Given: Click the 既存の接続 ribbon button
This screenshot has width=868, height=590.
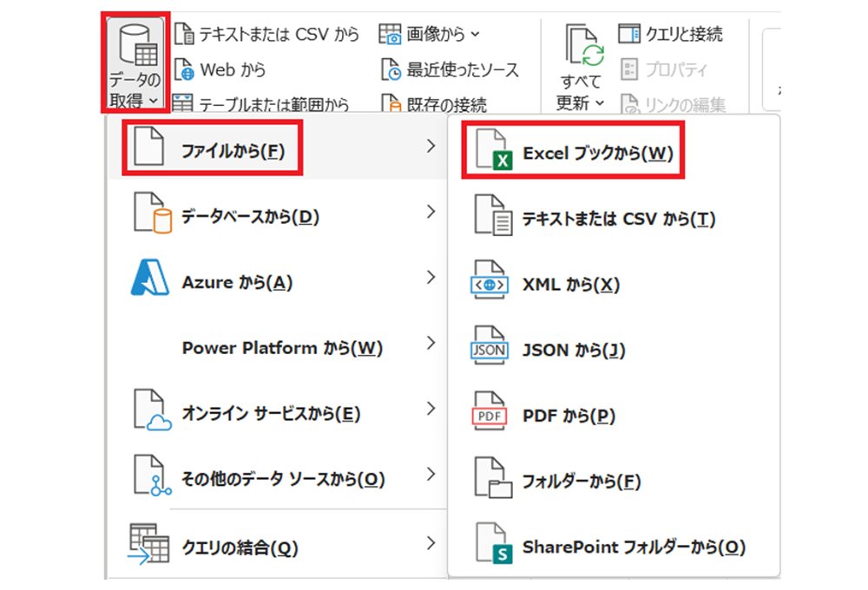Looking at the screenshot, I should click(x=433, y=103).
